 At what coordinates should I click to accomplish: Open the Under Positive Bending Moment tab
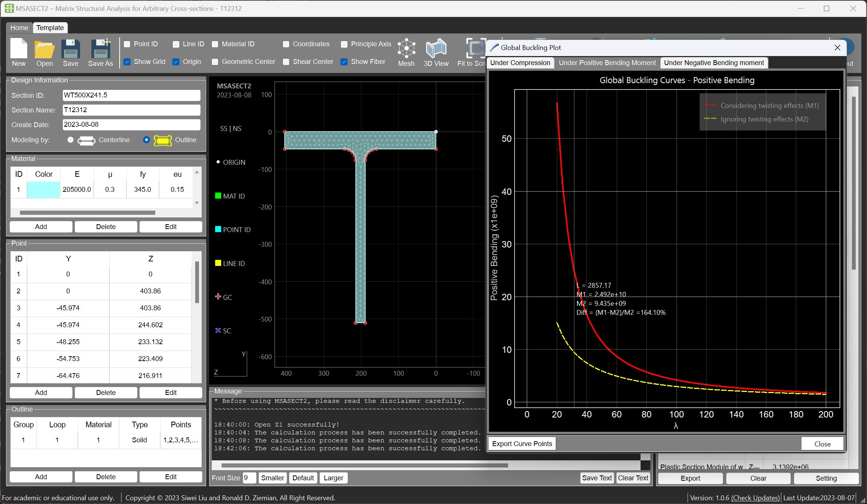[x=607, y=63]
